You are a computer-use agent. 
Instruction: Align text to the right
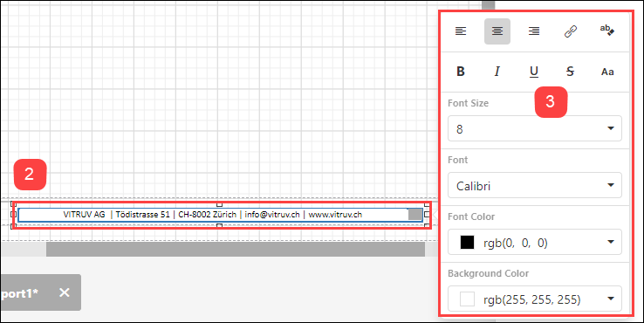tap(534, 31)
